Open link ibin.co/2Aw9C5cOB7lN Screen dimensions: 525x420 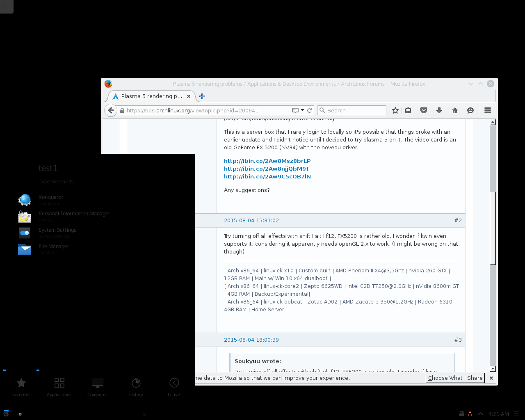pyautogui.click(x=267, y=176)
